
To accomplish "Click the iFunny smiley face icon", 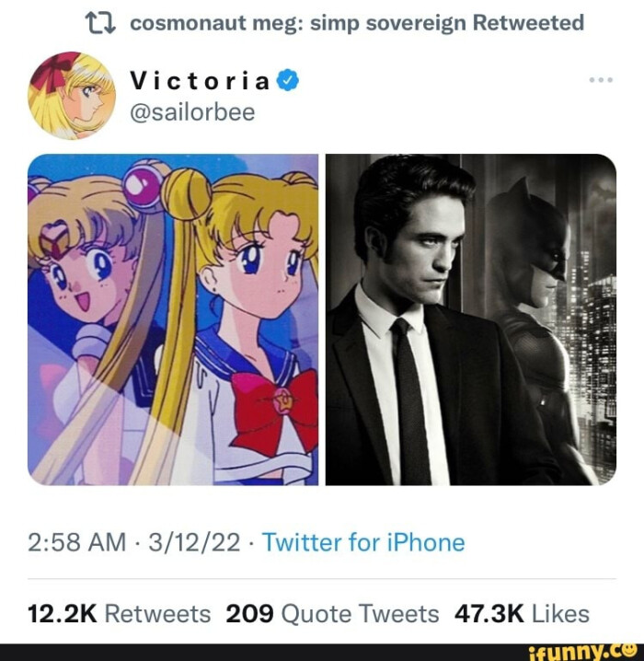I will [x=630, y=650].
